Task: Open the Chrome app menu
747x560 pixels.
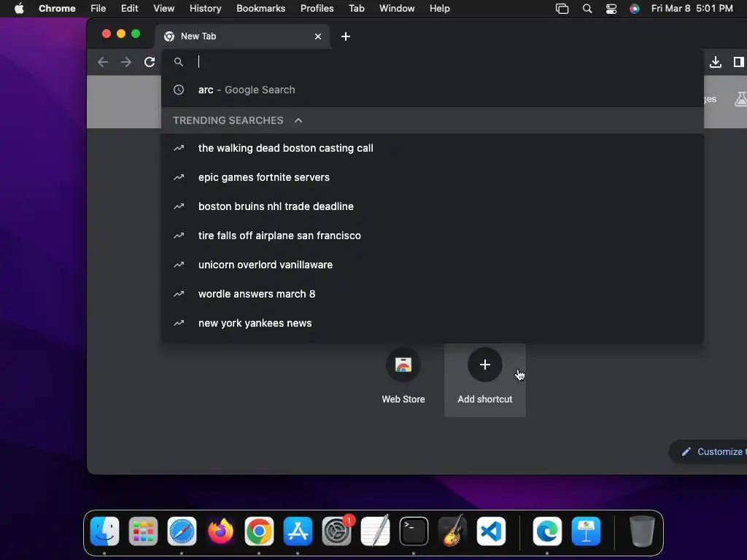Action: click(57, 9)
